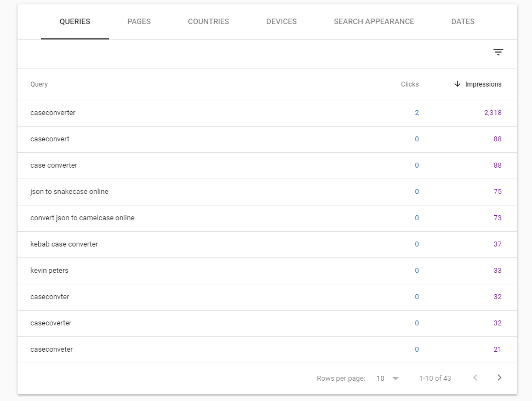532x401 pixels.
Task: Select the Search Appearance tab
Action: (374, 22)
